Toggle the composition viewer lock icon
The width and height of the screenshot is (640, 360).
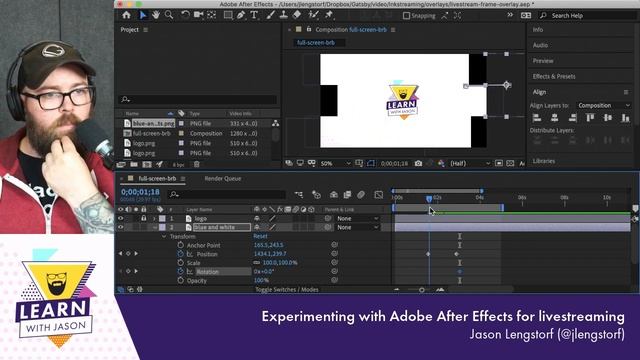309,29
